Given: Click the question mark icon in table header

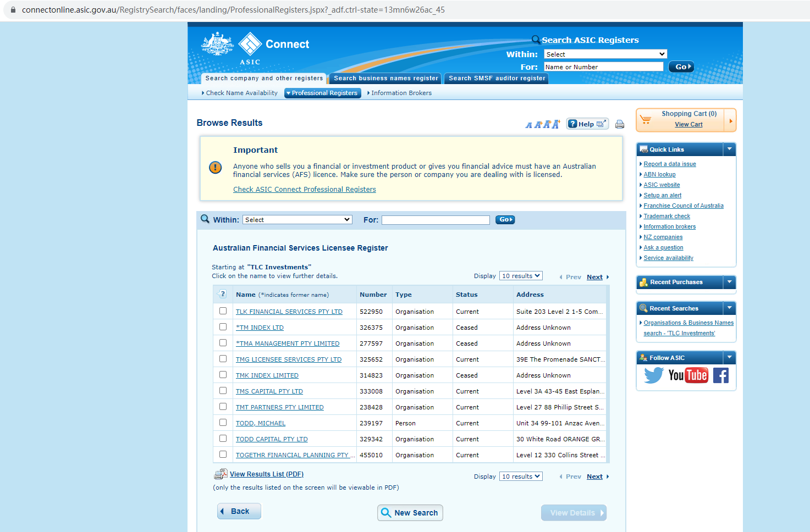Looking at the screenshot, I should (x=223, y=293).
